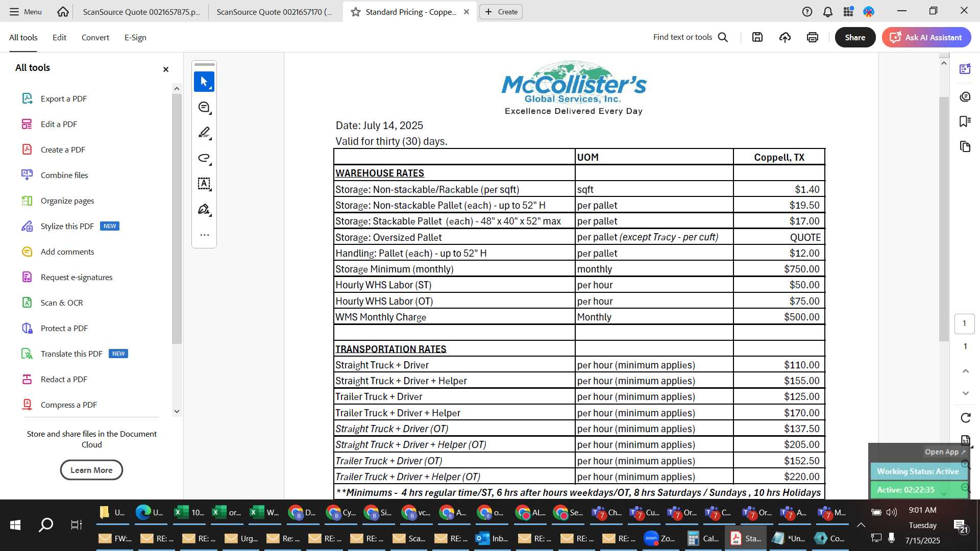
Task: Activate the text box selection tool
Action: (x=204, y=184)
